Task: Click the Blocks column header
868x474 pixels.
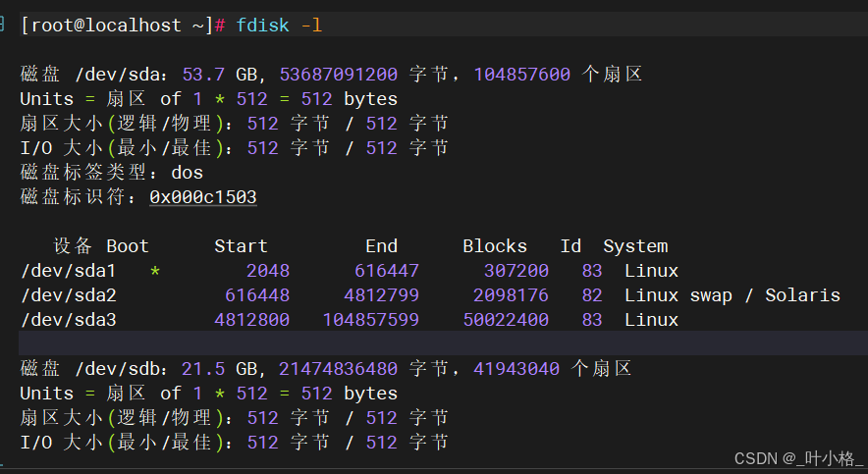Action: 494,246
